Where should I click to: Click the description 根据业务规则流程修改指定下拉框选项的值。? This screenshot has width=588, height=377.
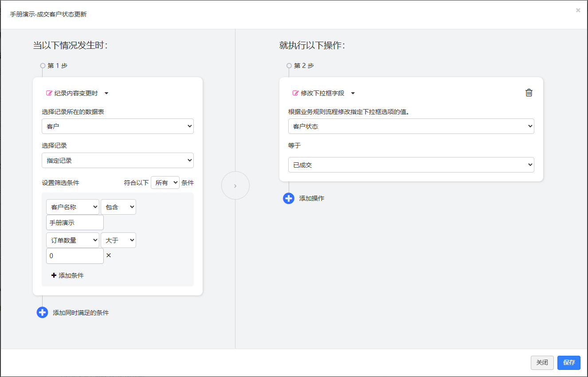point(349,112)
